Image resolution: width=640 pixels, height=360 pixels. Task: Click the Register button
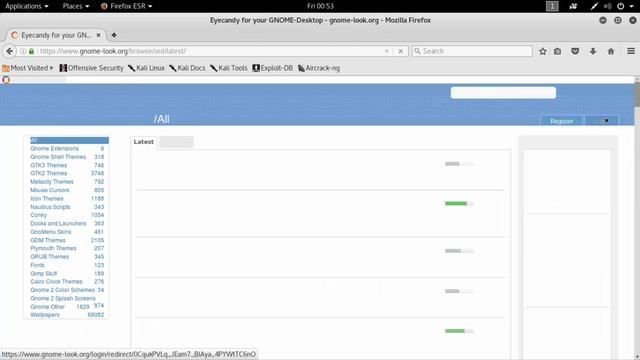coord(561,121)
